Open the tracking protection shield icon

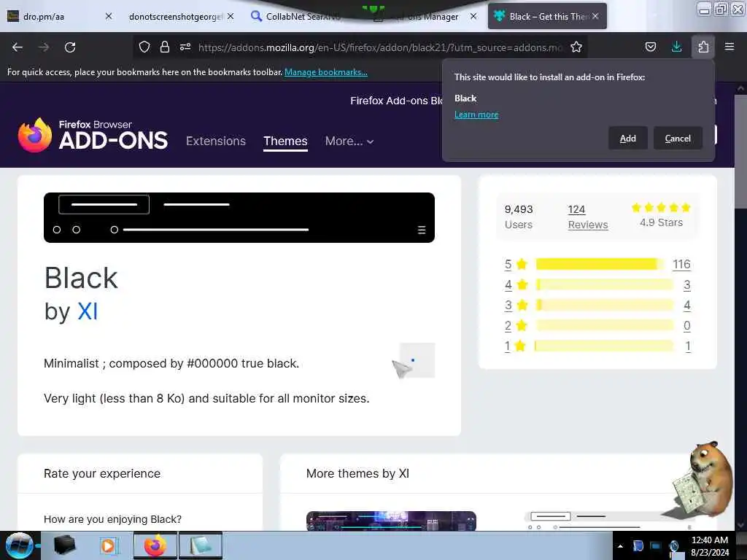point(144,47)
